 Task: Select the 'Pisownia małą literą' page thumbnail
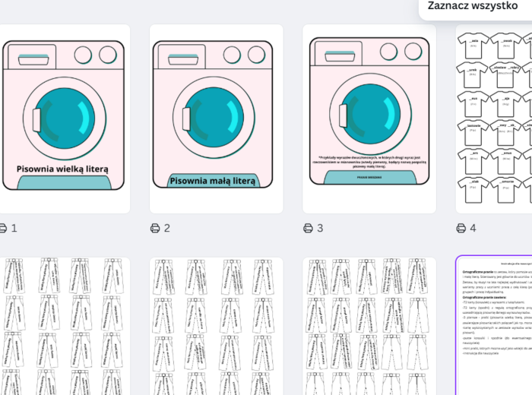[216, 119]
